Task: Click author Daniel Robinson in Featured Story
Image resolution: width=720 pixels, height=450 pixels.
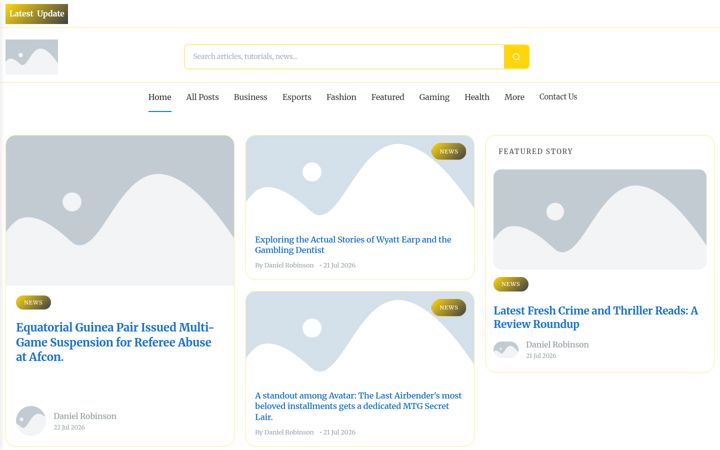Action: tap(557, 344)
